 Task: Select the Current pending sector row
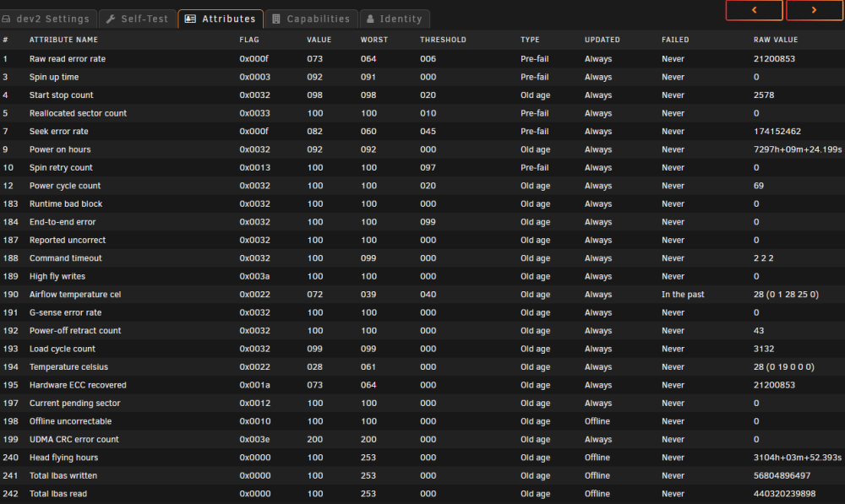click(x=422, y=404)
